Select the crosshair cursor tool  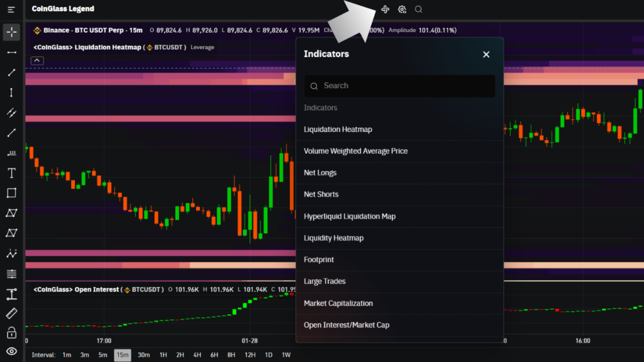click(11, 32)
